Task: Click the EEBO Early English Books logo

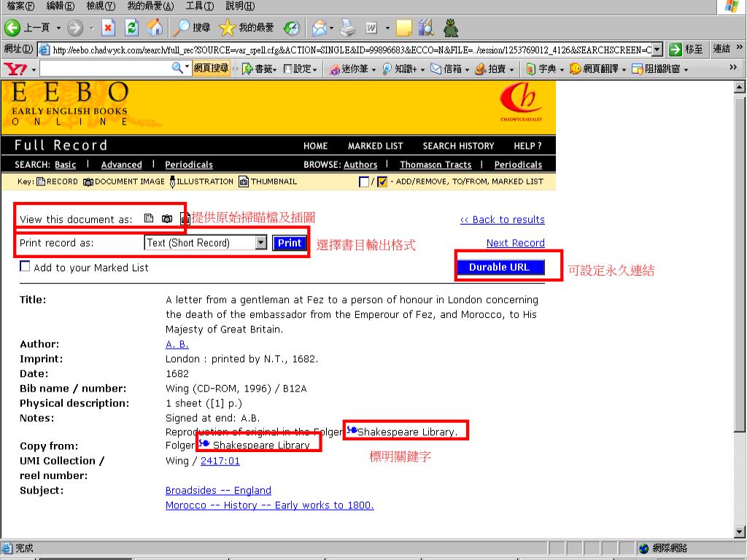Action: coord(69,104)
